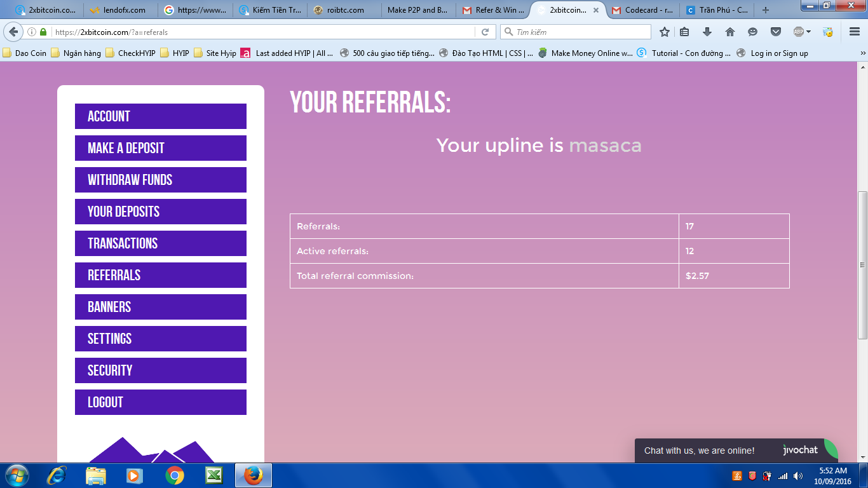
Task: Open the Ngân hàng bookmark folder
Action: (x=76, y=53)
